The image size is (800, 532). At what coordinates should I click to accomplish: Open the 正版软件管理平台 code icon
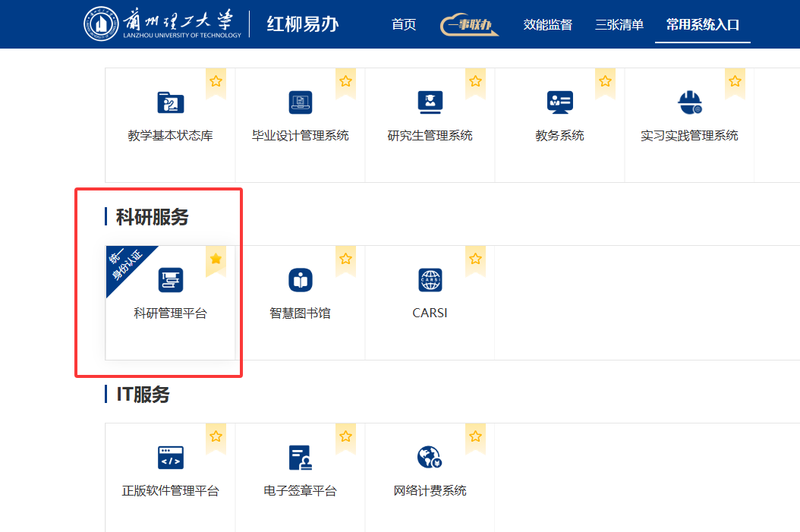[x=171, y=458]
